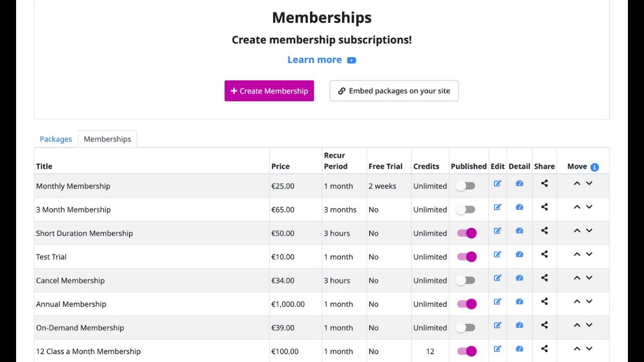Move Test Trial up
This screenshot has height=362, width=644.
[x=577, y=254]
